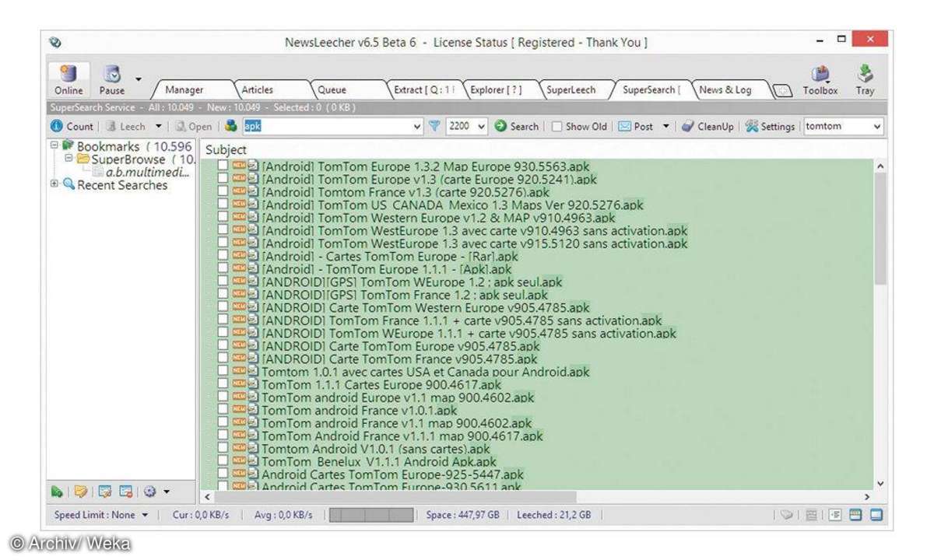Viewport: 934px width, 560px height.
Task: Click the Leech download icon
Action: coord(111,126)
